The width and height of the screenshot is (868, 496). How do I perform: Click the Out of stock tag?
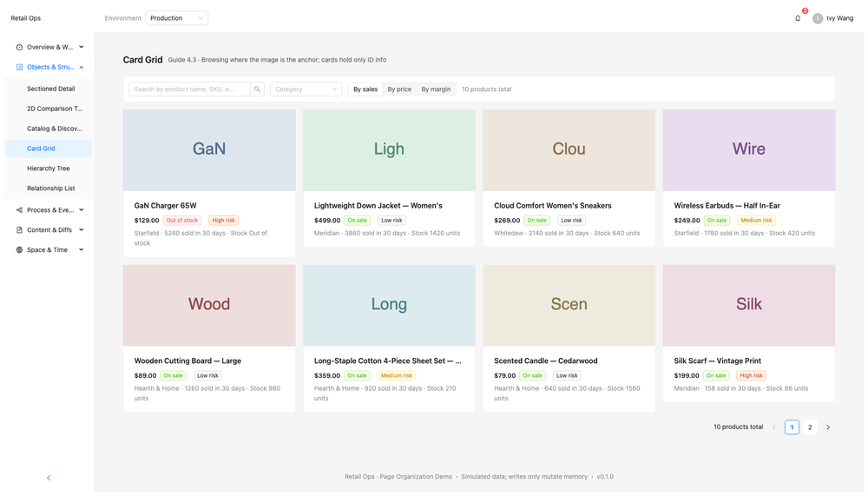pos(182,221)
